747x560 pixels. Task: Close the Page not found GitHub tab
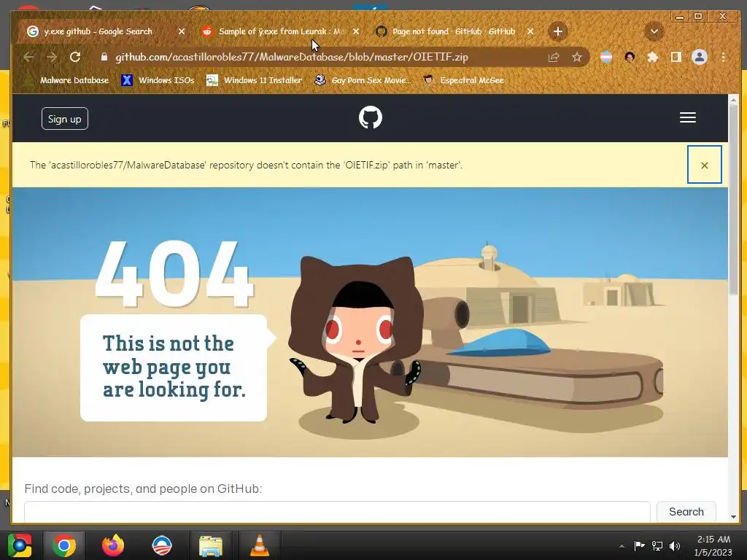pos(530,31)
